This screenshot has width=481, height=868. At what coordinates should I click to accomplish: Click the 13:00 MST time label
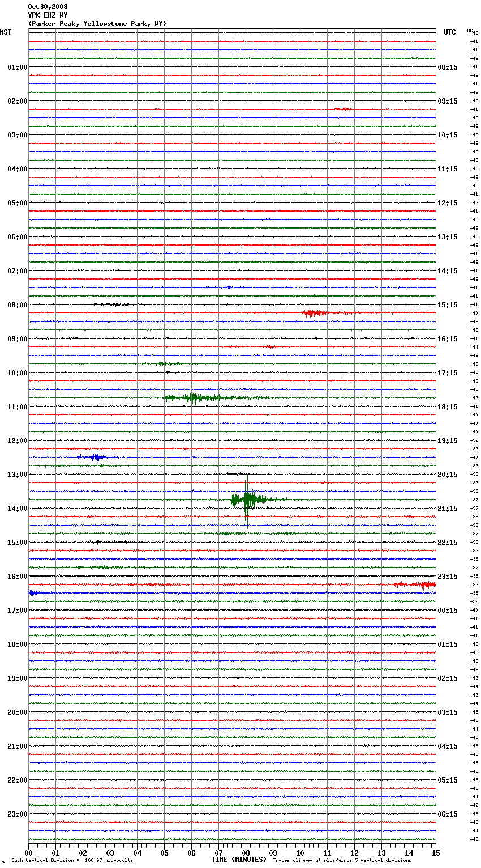(x=18, y=475)
